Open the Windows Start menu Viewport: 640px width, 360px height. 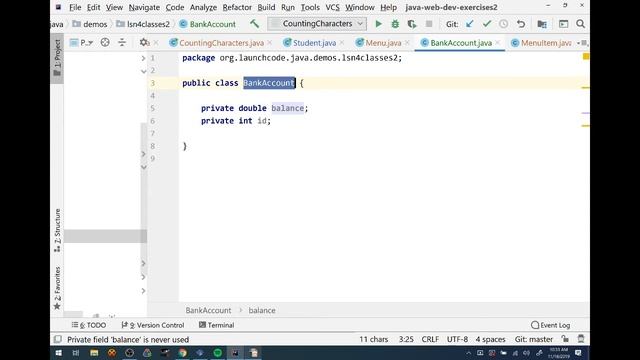58,353
